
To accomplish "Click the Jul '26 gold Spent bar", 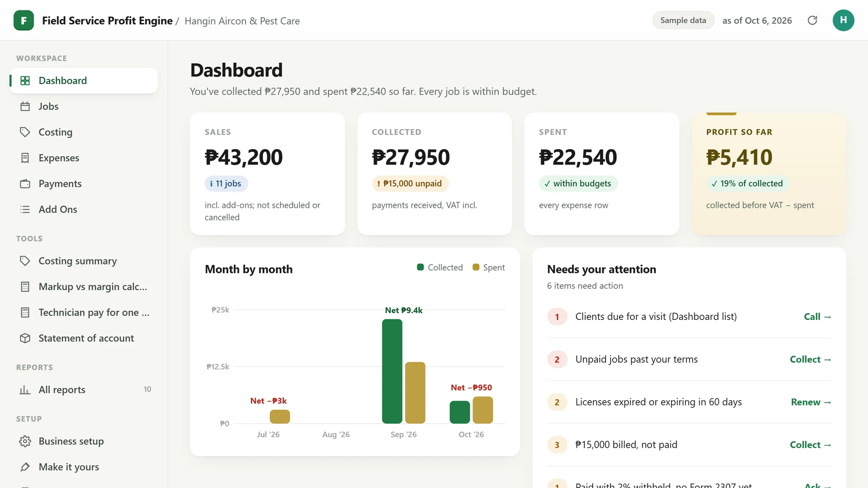I will [x=280, y=417].
